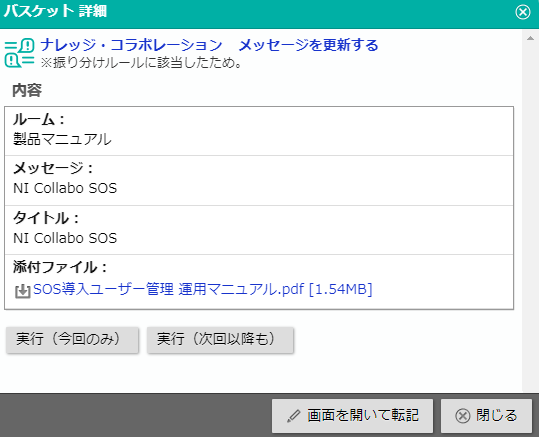Click the scrollbar up arrow
Image resolution: width=539 pixels, height=437 pixels.
coord(530,38)
